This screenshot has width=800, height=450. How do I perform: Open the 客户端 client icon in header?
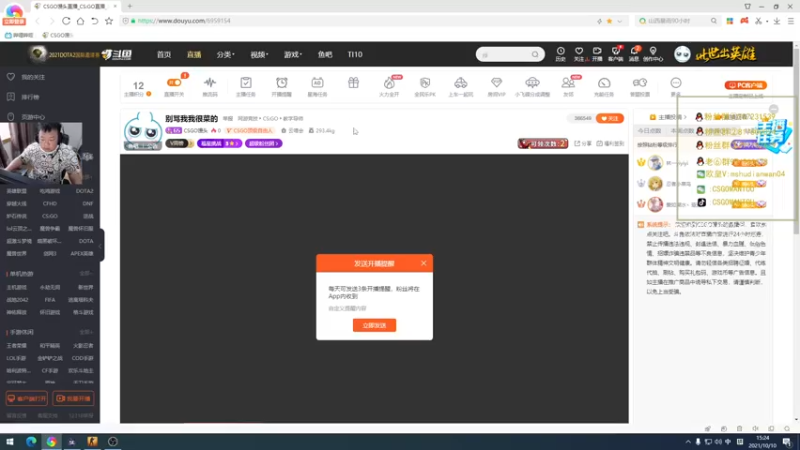click(x=615, y=51)
